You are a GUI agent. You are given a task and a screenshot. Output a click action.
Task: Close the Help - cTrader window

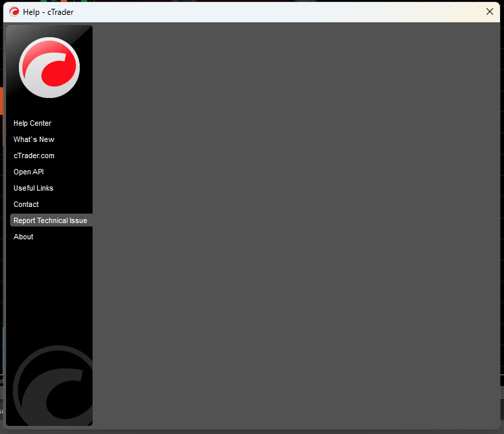490,12
